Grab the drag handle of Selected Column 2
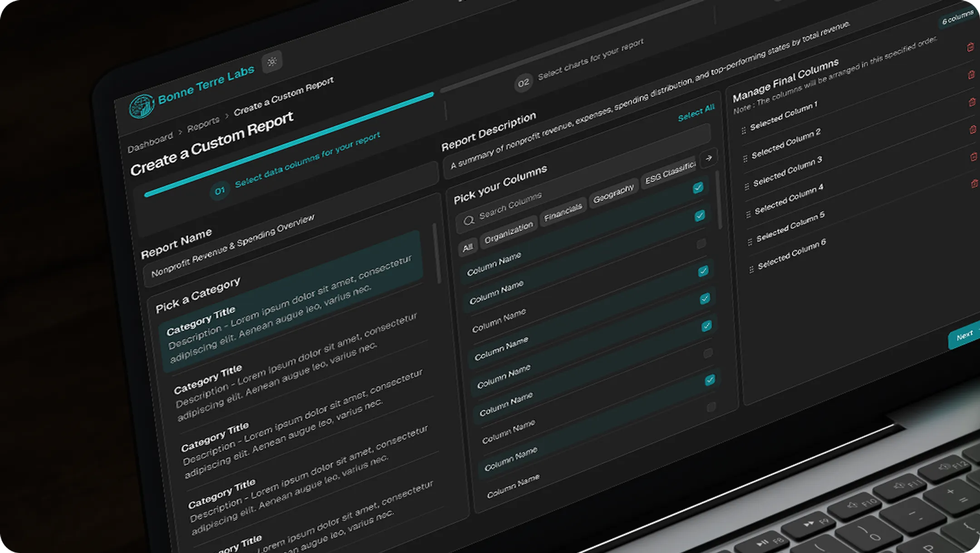This screenshot has width=980, height=553. [745, 158]
